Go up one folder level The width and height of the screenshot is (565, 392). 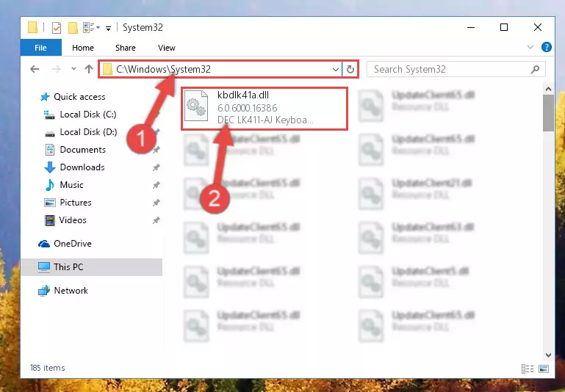point(89,69)
